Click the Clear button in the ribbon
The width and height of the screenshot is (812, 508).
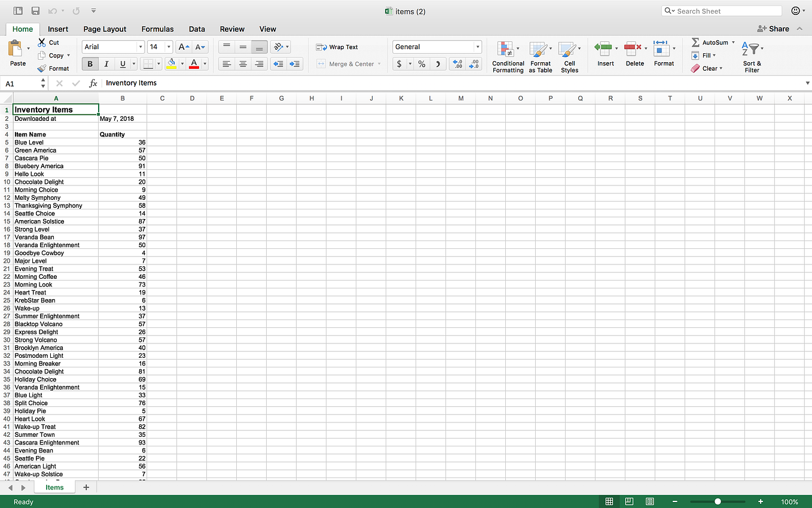(707, 68)
